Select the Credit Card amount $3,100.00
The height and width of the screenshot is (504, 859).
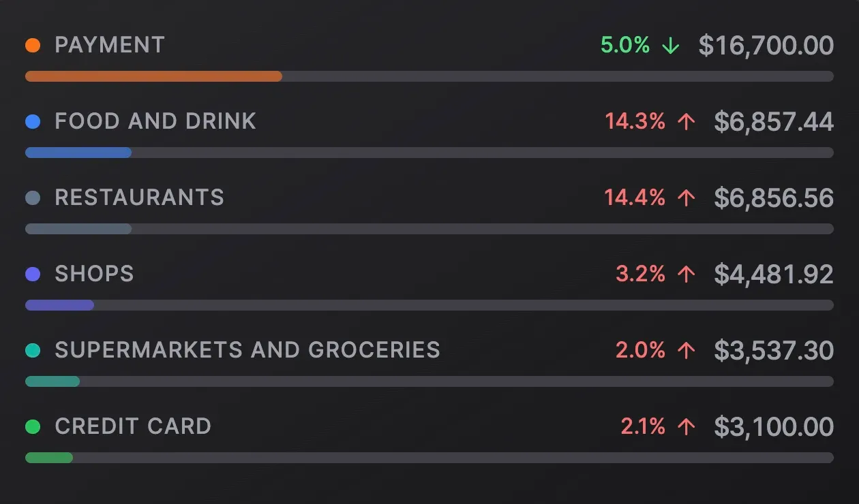pyautogui.click(x=774, y=426)
